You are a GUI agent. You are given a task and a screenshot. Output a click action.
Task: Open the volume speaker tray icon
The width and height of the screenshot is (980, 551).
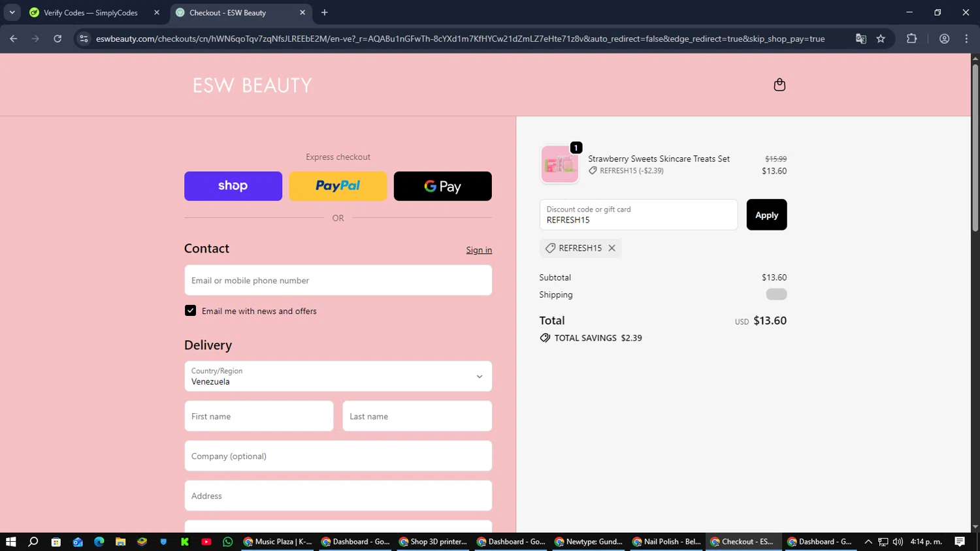coord(898,542)
